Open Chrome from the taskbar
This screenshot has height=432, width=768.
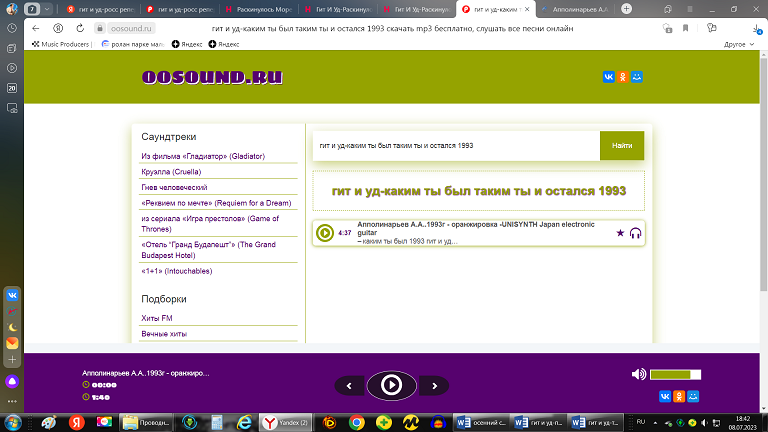tap(356, 422)
